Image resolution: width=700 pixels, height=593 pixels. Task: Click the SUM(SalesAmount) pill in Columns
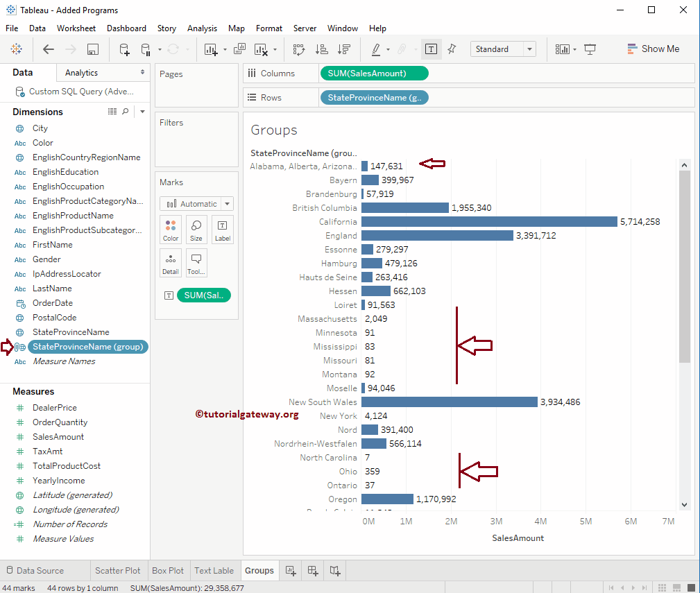pyautogui.click(x=374, y=73)
